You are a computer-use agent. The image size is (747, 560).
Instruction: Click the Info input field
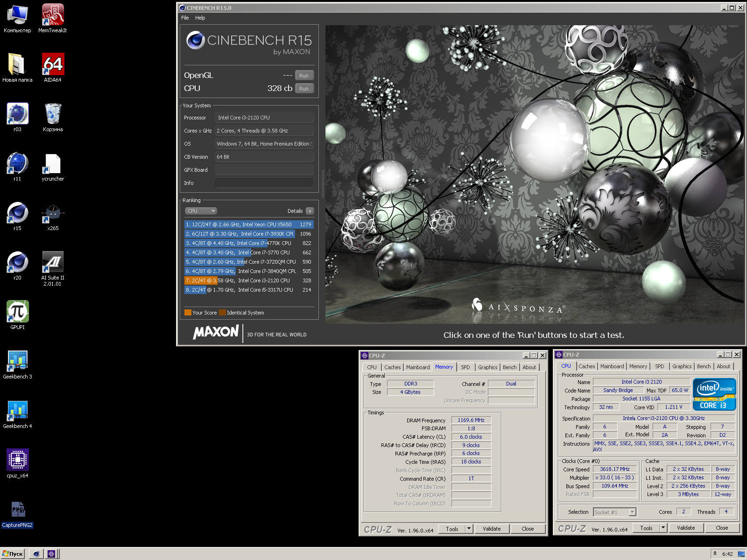(264, 183)
